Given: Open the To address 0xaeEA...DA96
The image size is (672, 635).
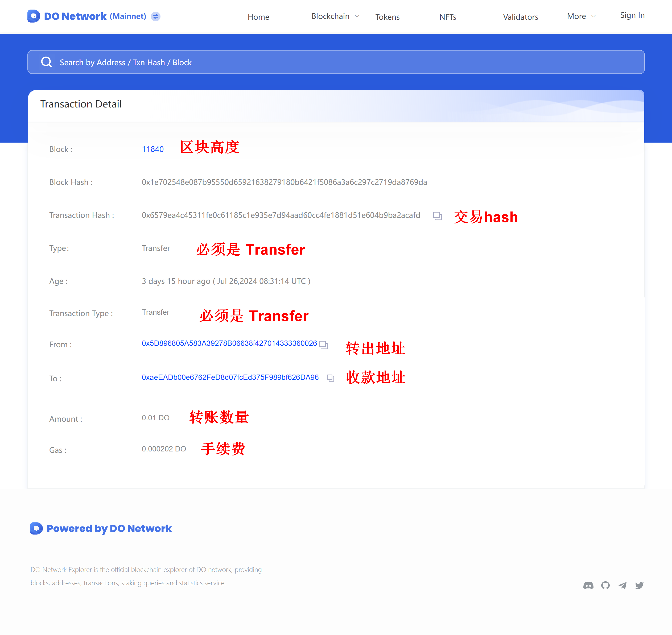Looking at the screenshot, I should pos(230,377).
